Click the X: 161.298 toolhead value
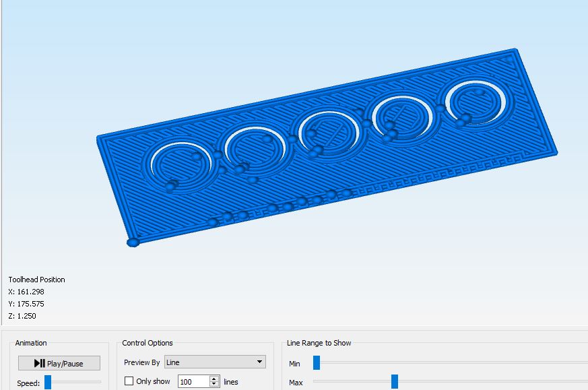This screenshot has width=588, height=390. click(26, 292)
